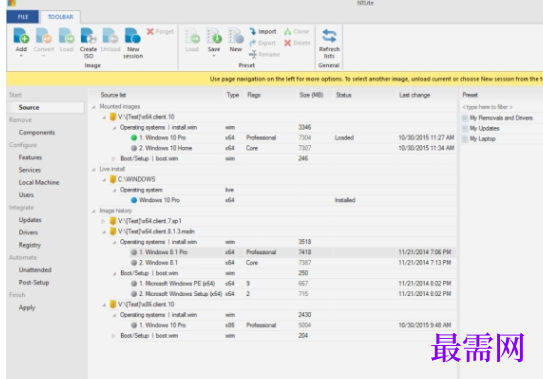Sort by the Size (MB) column header
The image size is (543, 379).
(311, 95)
